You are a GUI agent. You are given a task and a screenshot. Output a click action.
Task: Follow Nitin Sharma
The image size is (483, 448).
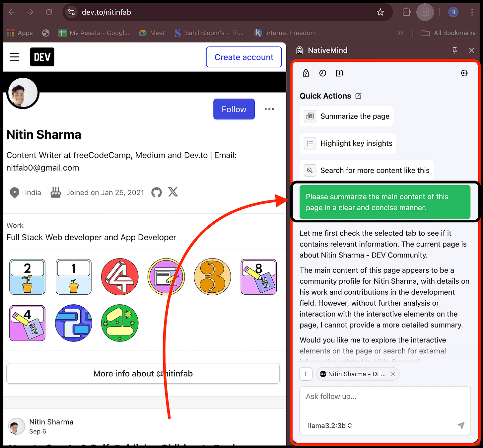pos(234,109)
